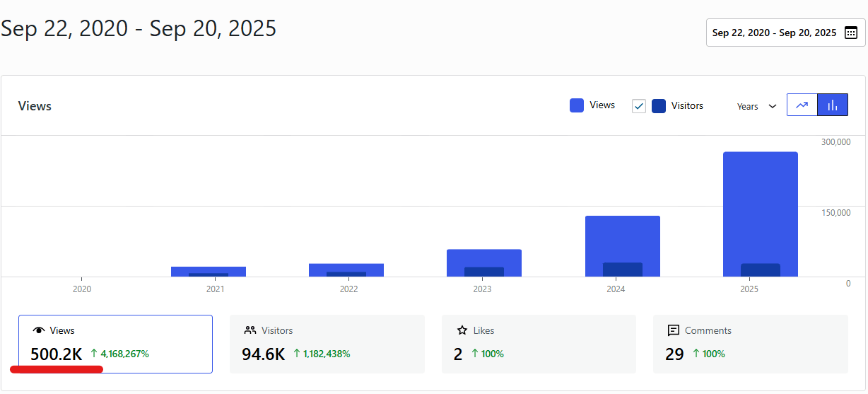Switch to line chart view
Screen dimensions: 868x394
click(x=802, y=105)
